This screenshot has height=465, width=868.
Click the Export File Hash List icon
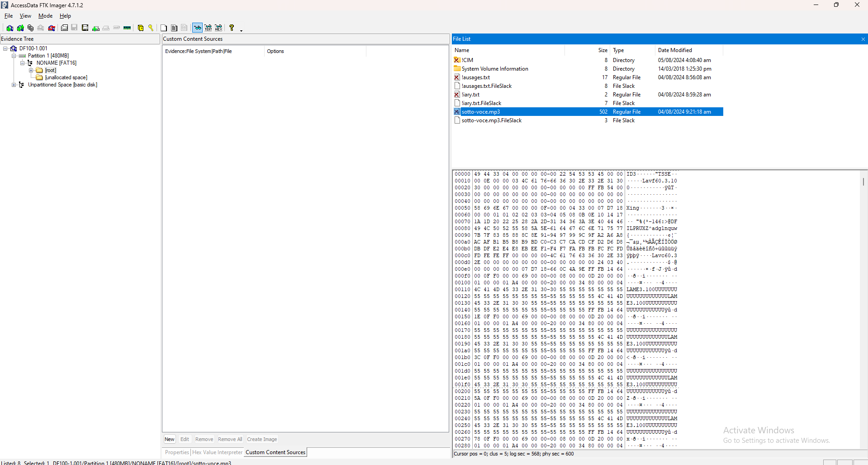coord(174,28)
